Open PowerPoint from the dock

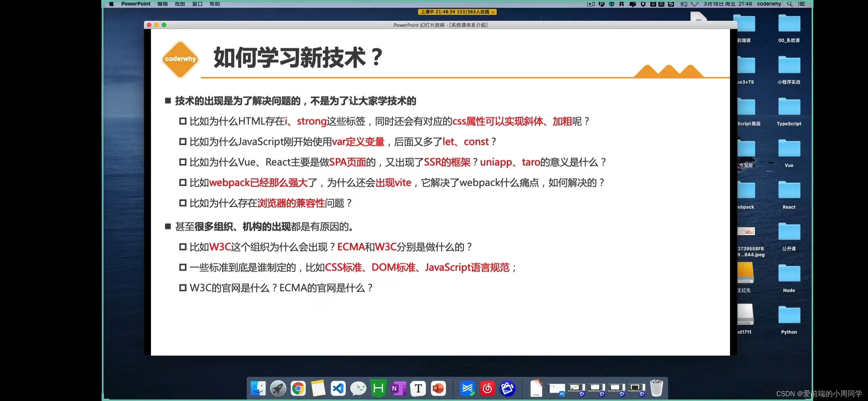(x=438, y=389)
